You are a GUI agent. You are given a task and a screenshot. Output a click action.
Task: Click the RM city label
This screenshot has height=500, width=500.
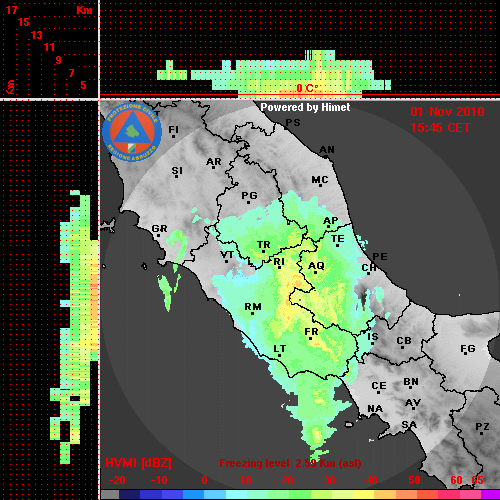(x=253, y=307)
